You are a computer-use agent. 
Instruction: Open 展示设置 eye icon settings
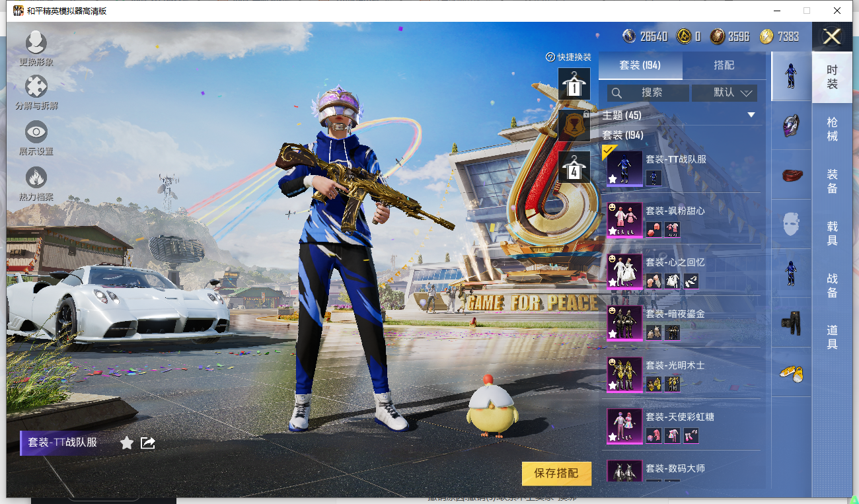tap(36, 132)
